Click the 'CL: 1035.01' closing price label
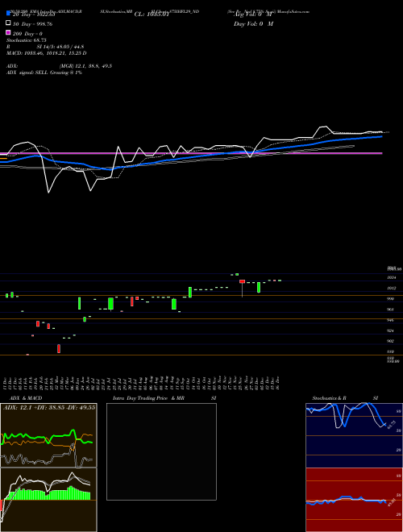 [152, 15]
